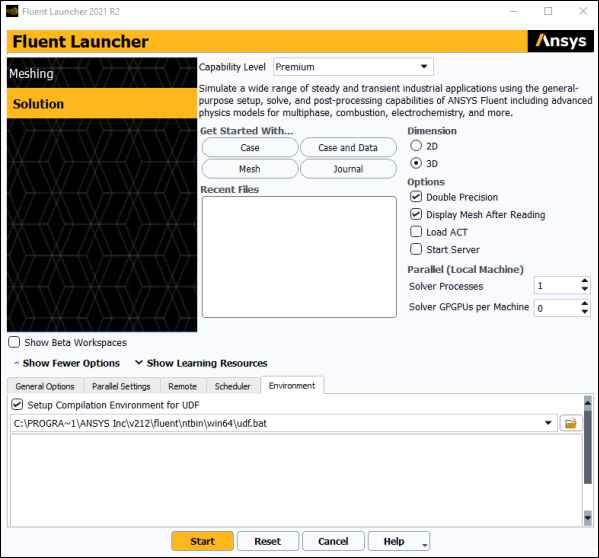Select the 3D dimension radio button
This screenshot has width=599, height=558.
(x=416, y=163)
